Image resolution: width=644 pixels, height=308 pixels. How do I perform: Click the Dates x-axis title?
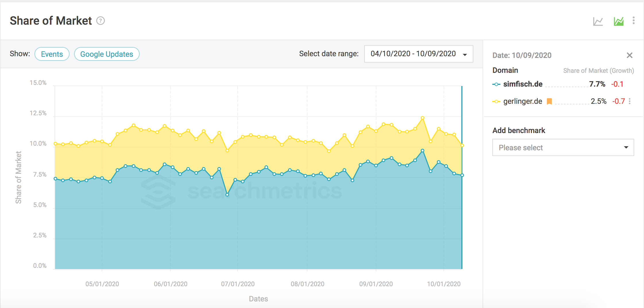[259, 299]
